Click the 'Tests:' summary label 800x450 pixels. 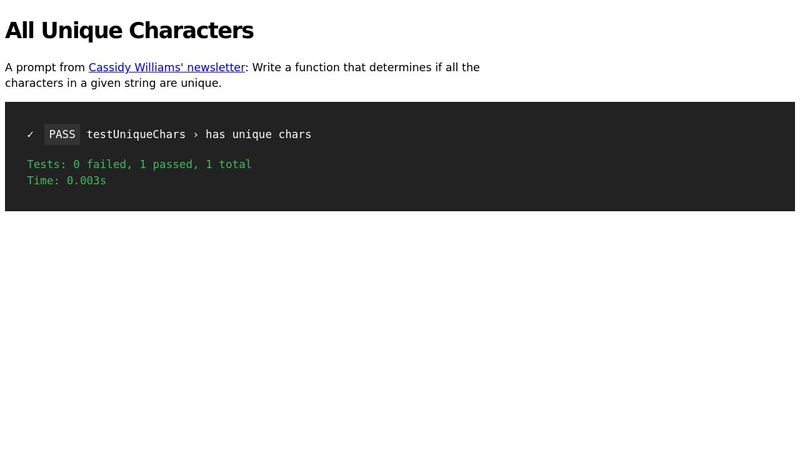click(46, 165)
